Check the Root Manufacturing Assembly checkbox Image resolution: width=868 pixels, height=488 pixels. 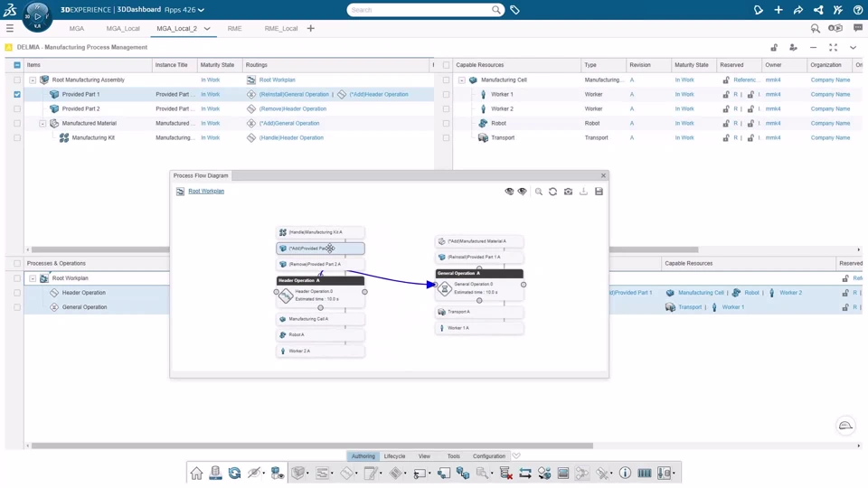click(17, 80)
